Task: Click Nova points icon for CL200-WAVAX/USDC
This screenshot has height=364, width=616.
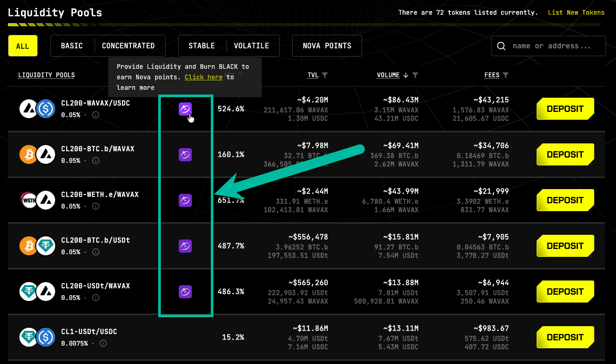Action: tap(185, 109)
